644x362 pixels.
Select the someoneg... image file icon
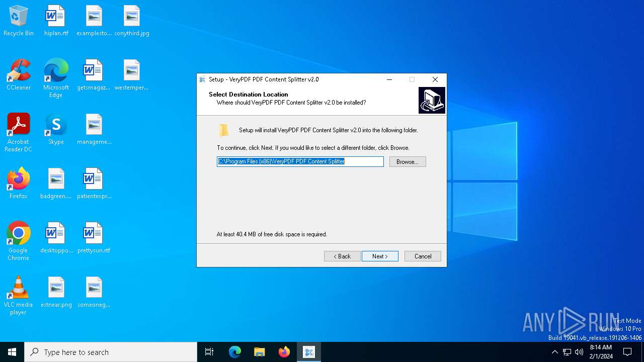point(94,293)
